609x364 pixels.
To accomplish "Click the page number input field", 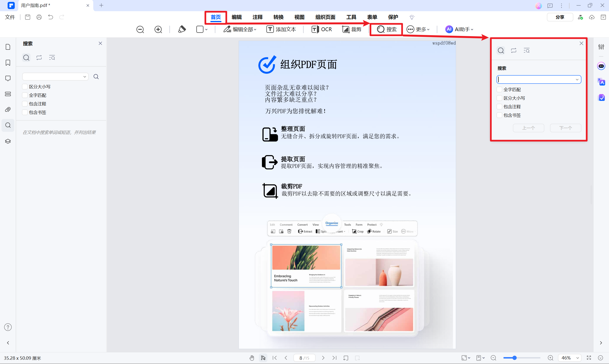I will (x=301, y=358).
